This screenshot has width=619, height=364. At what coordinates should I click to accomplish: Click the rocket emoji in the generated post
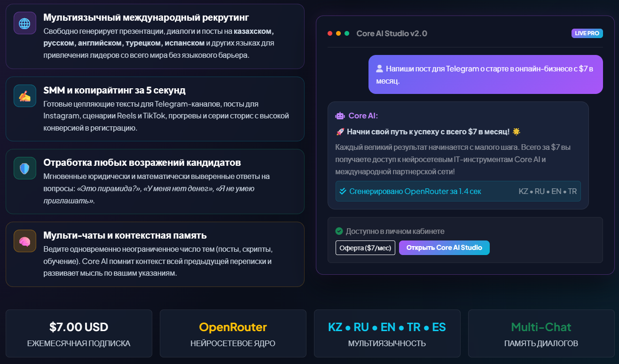point(339,132)
